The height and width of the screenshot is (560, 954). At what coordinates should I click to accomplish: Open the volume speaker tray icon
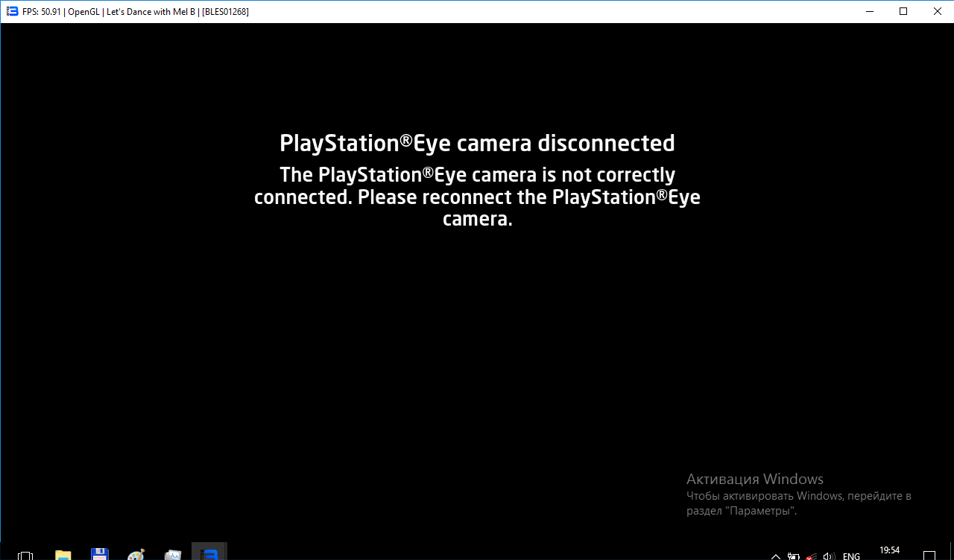(x=829, y=556)
